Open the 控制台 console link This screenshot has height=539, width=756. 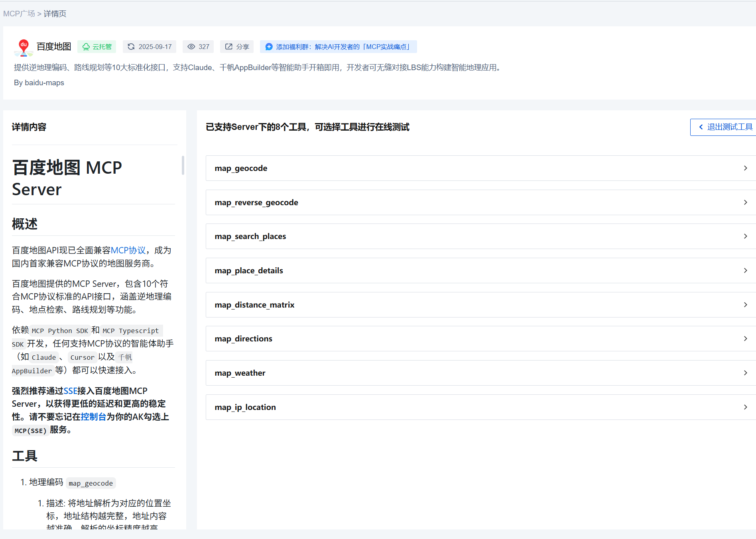[93, 417]
